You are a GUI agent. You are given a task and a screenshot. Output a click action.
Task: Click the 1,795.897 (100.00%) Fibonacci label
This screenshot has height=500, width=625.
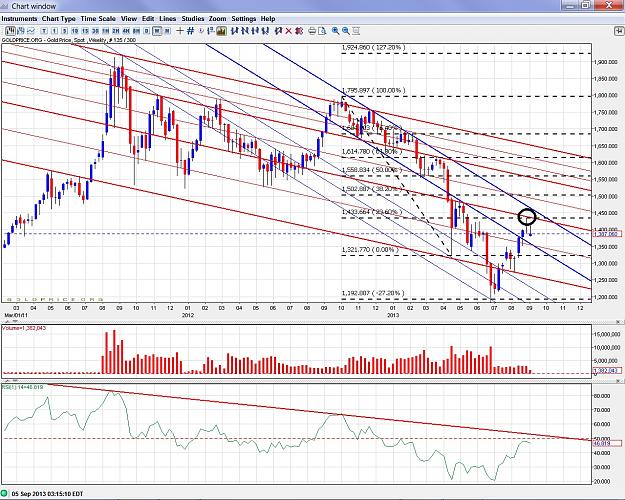[x=373, y=91]
